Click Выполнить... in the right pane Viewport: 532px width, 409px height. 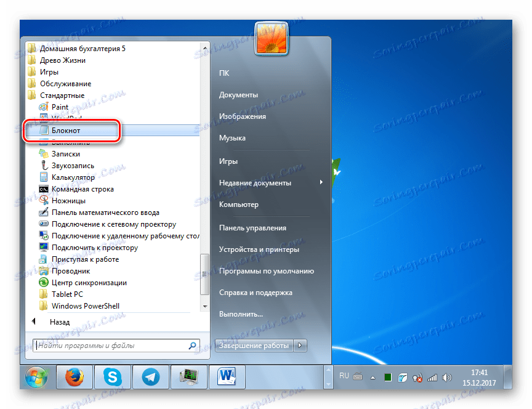(241, 314)
